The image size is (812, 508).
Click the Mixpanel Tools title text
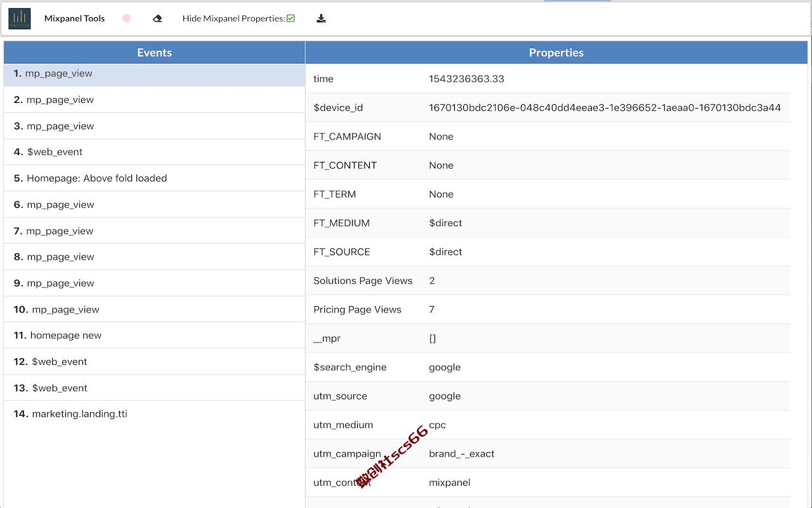coord(75,18)
